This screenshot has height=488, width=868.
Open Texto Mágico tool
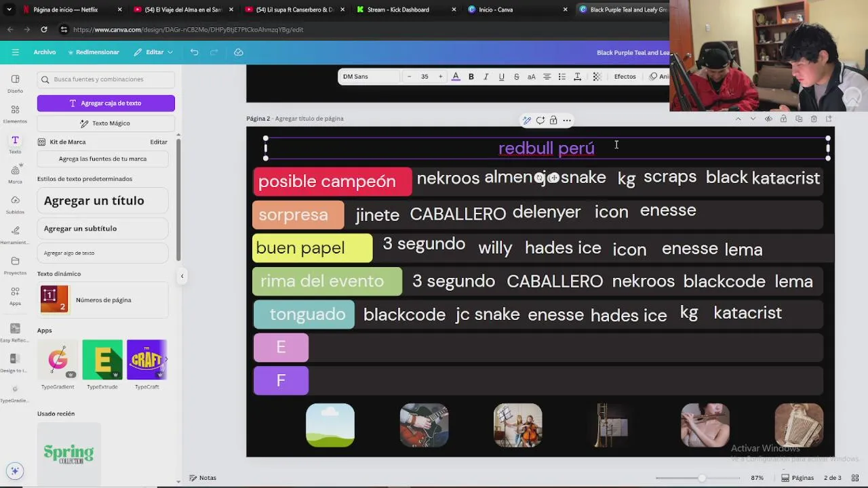[x=106, y=123]
